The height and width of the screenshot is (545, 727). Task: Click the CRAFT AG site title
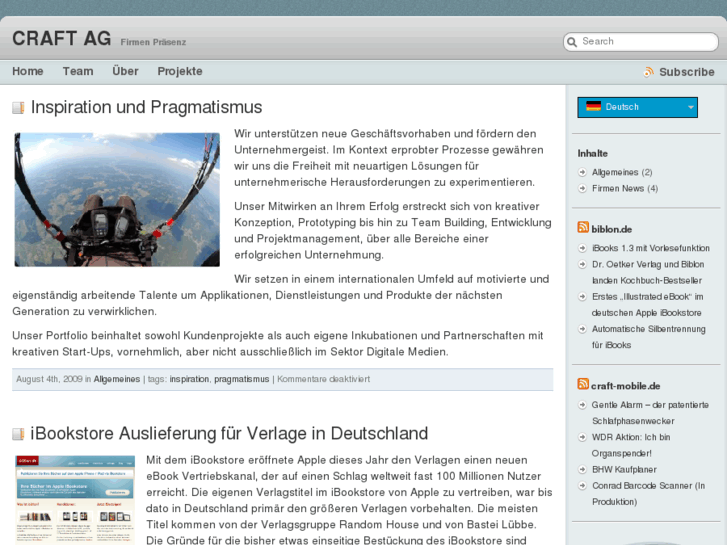tap(62, 38)
